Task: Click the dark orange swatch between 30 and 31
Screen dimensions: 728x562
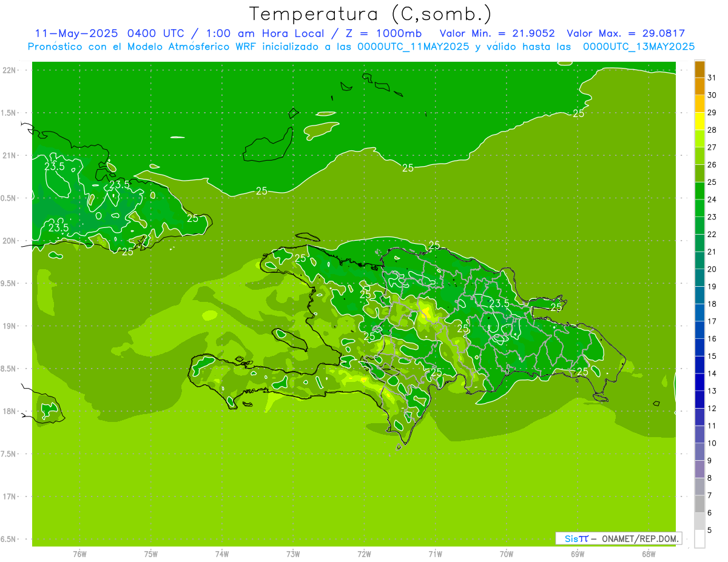Action: click(x=699, y=86)
